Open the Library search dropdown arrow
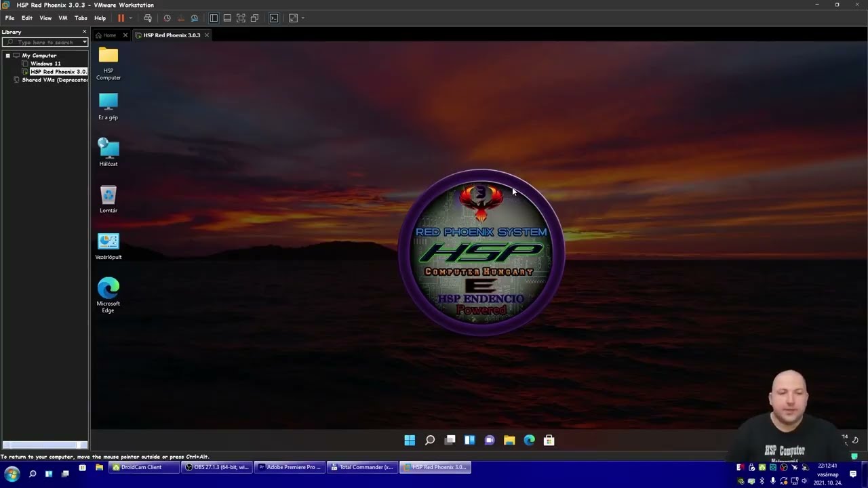Screen dimensions: 868x488 pos(85,42)
